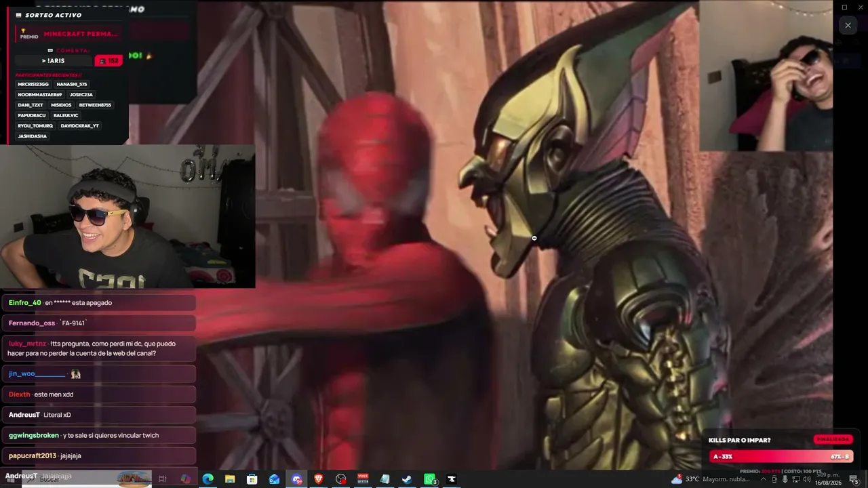This screenshot has width=868, height=488.
Task: Click chat username Fernando_oss
Action: (x=32, y=323)
